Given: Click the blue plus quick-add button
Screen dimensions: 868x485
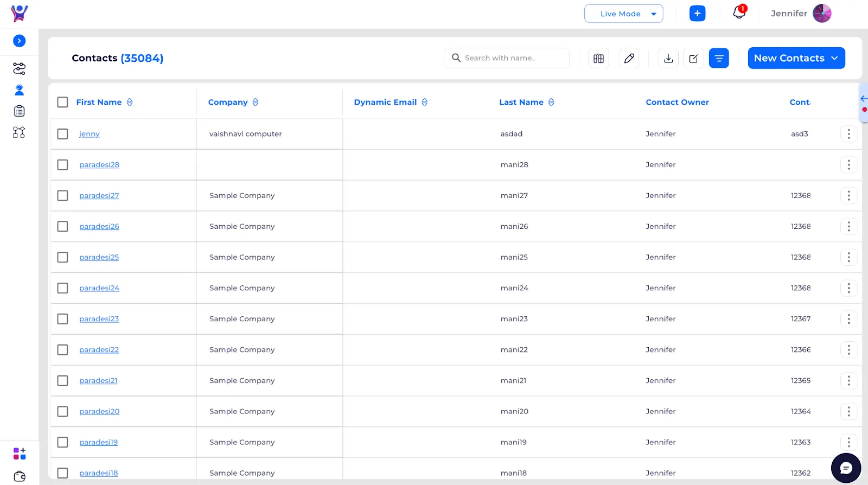Looking at the screenshot, I should point(698,14).
